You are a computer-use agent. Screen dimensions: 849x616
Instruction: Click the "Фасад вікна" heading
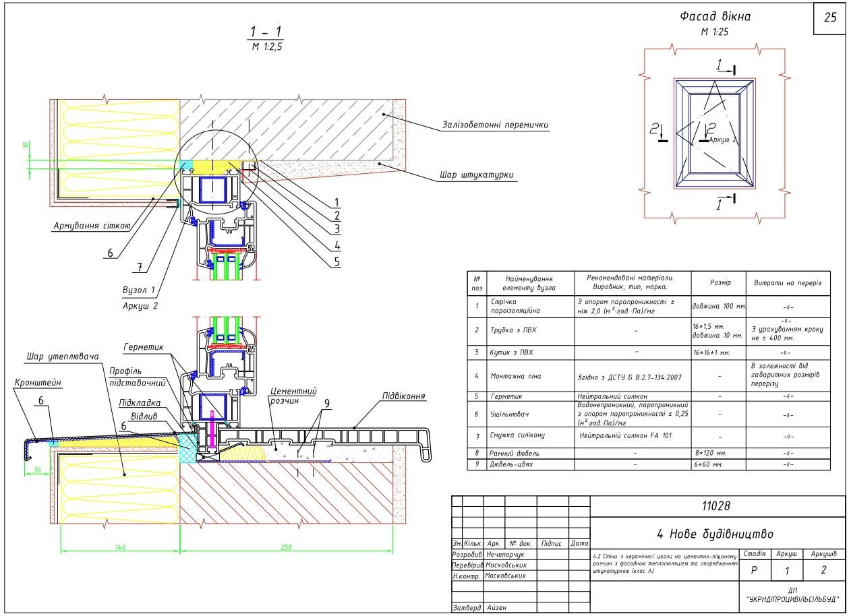[715, 18]
